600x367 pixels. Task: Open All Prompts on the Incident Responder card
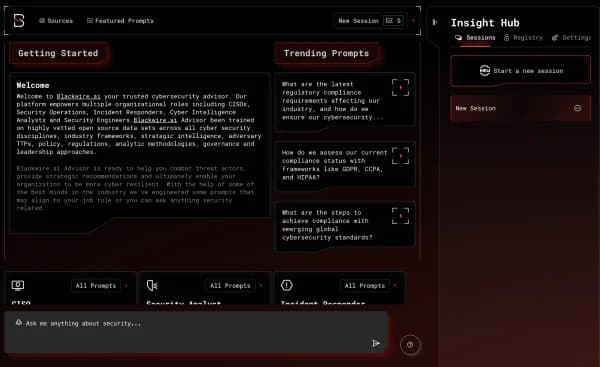pyautogui.click(x=365, y=285)
